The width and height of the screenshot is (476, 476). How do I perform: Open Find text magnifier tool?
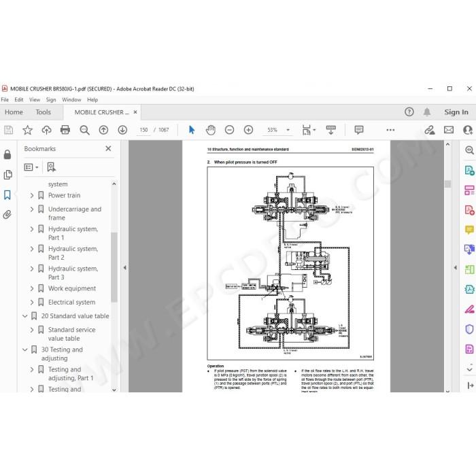point(84,130)
